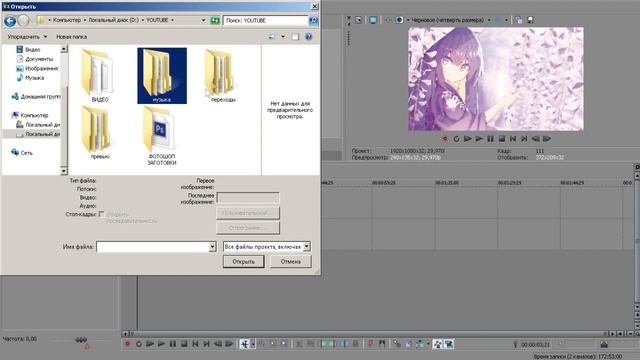Image resolution: width=640 pixels, height=360 pixels.
Task: Toggle Lock Envelopes to Events
Action: point(437,344)
